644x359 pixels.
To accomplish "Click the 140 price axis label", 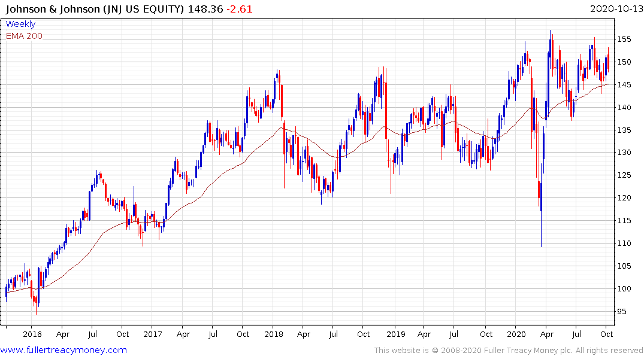I will click(x=624, y=108).
